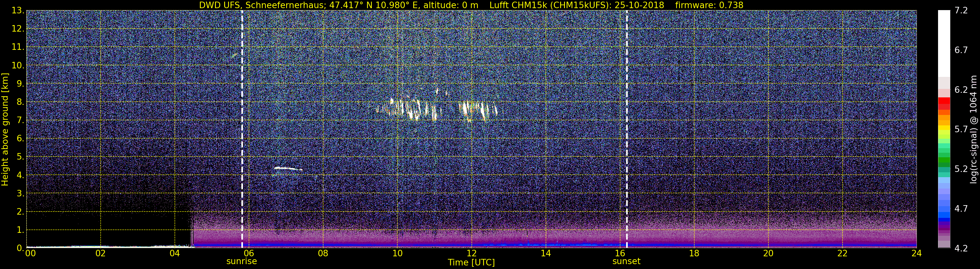Click the 06 tick label on the time axis
This screenshot has height=269, width=980.
coord(249,254)
